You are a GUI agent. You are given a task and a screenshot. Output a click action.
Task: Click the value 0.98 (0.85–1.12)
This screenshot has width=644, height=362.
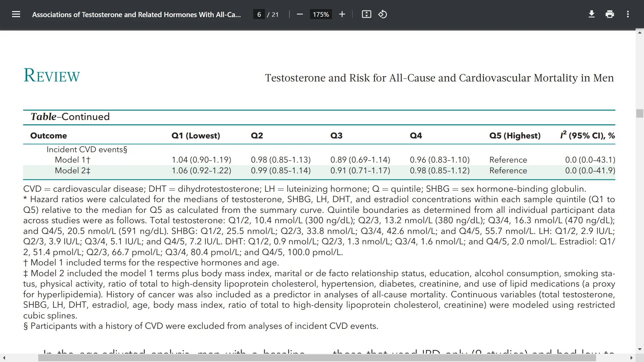point(440,171)
